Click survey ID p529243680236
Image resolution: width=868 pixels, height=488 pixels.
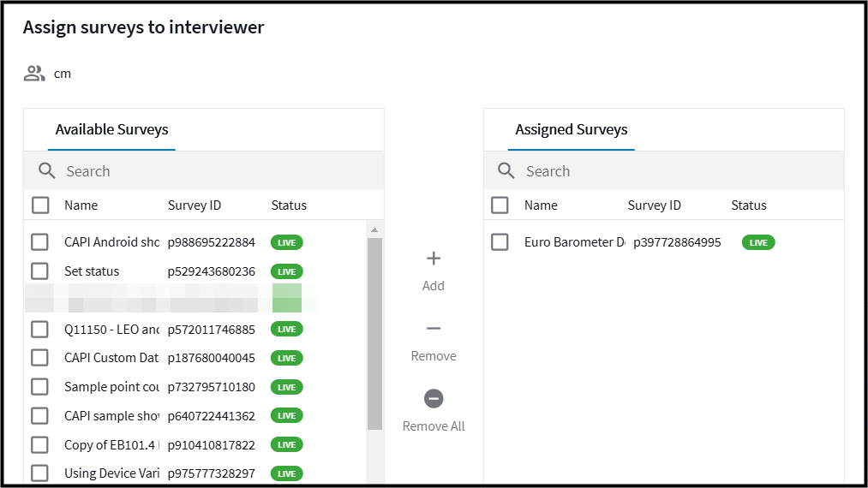pyautogui.click(x=212, y=271)
